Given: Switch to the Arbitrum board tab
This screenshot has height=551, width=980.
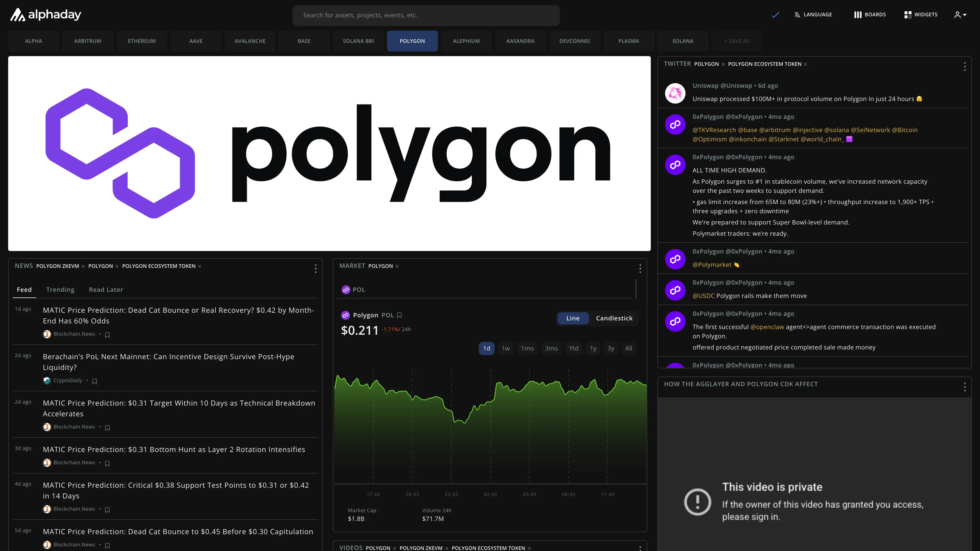Looking at the screenshot, I should coord(88,41).
